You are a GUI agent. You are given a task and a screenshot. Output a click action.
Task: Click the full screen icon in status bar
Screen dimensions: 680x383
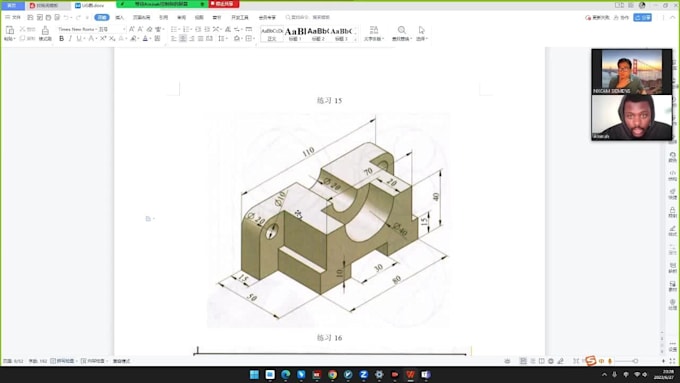pos(673,361)
